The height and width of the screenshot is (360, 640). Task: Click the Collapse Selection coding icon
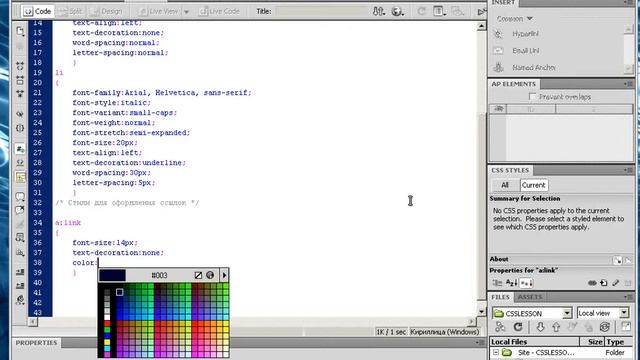point(20,80)
